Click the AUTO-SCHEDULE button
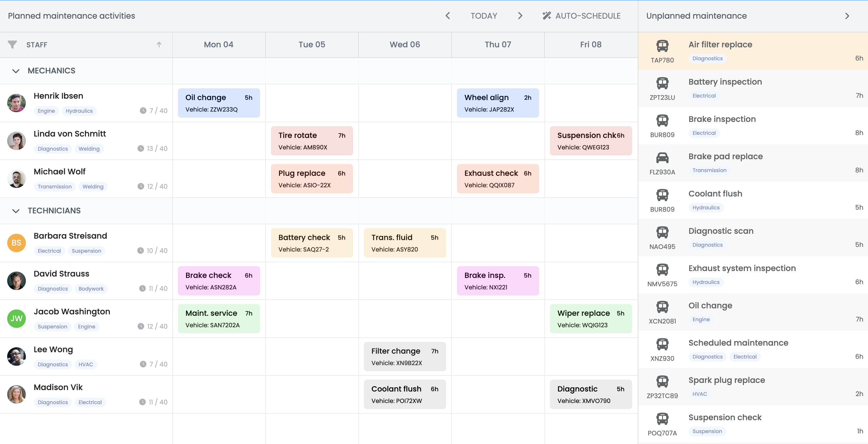Screen dimensions: 868x444 pyautogui.click(x=588, y=15)
